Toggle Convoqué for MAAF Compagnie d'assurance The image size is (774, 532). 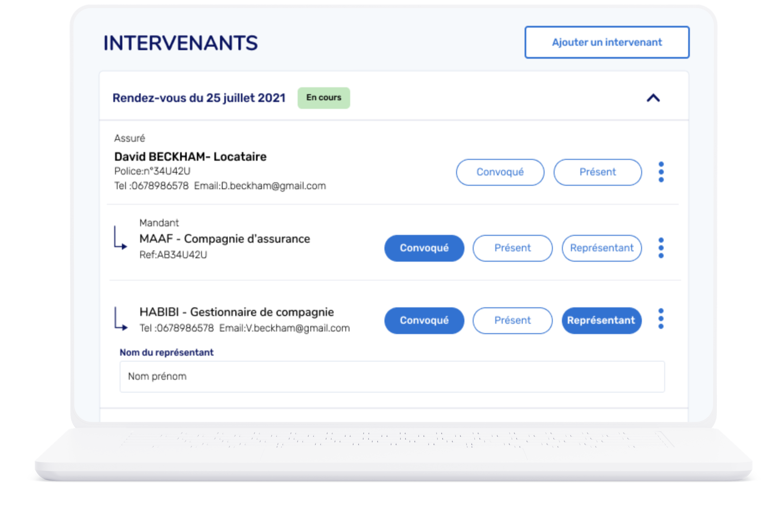coord(424,248)
